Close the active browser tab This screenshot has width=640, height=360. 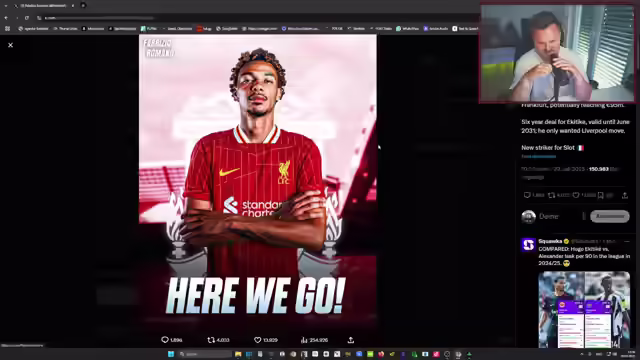tap(73, 6)
